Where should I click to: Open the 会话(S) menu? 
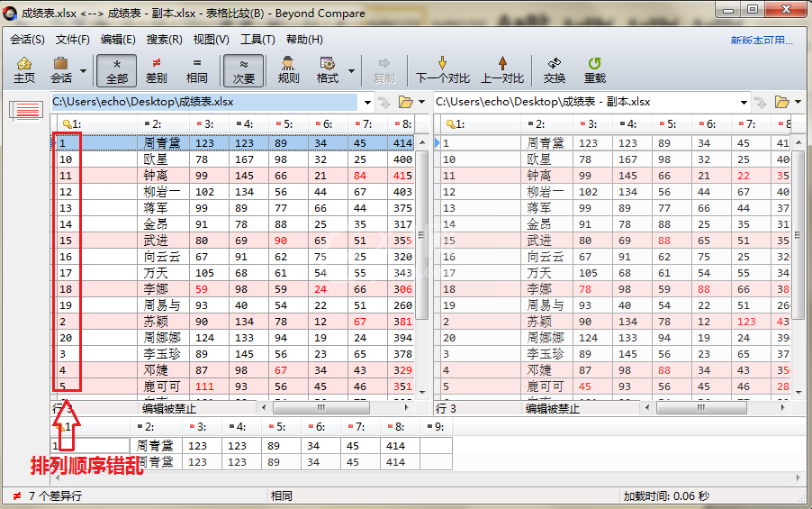click(27, 40)
